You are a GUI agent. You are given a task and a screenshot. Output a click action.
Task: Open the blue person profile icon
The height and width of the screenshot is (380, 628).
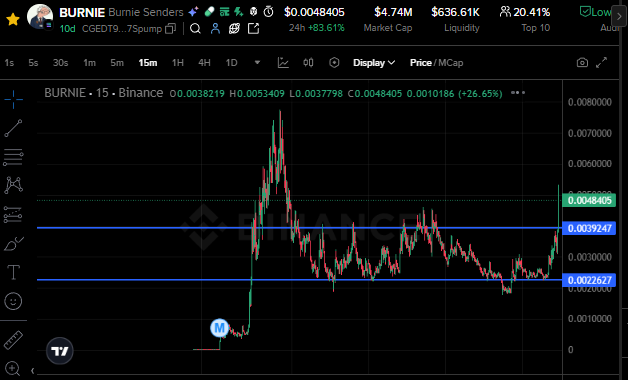click(215, 28)
